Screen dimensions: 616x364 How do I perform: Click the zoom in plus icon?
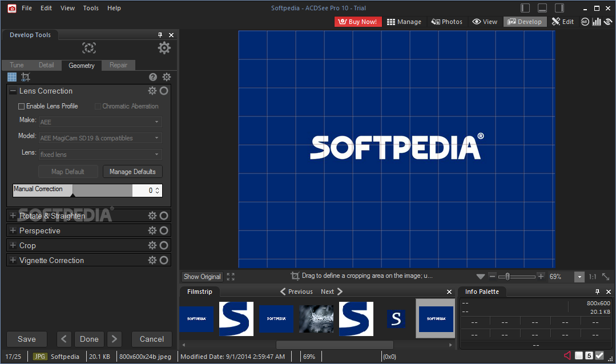[x=541, y=277]
